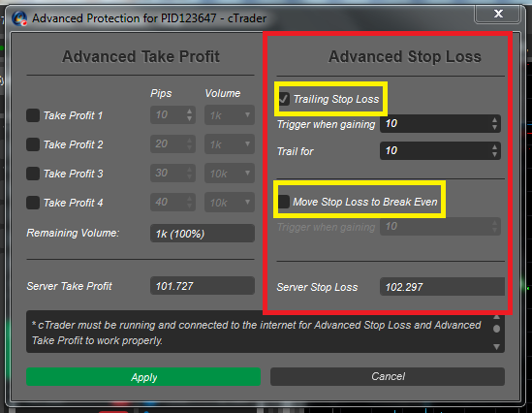Click the Server Take Profit price field
Image resolution: width=532 pixels, height=413 pixels.
coord(203,286)
